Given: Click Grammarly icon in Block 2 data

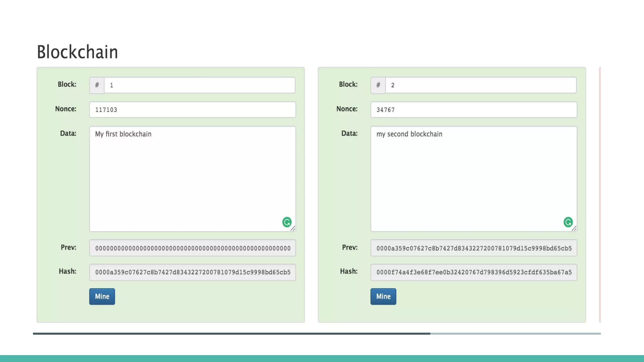Looking at the screenshot, I should [568, 222].
